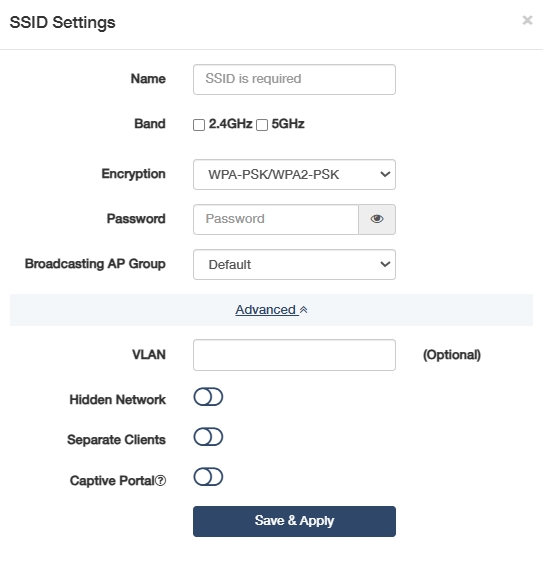Click the Default AP group chevron arrow
The height and width of the screenshot is (562, 543).
tap(385, 265)
